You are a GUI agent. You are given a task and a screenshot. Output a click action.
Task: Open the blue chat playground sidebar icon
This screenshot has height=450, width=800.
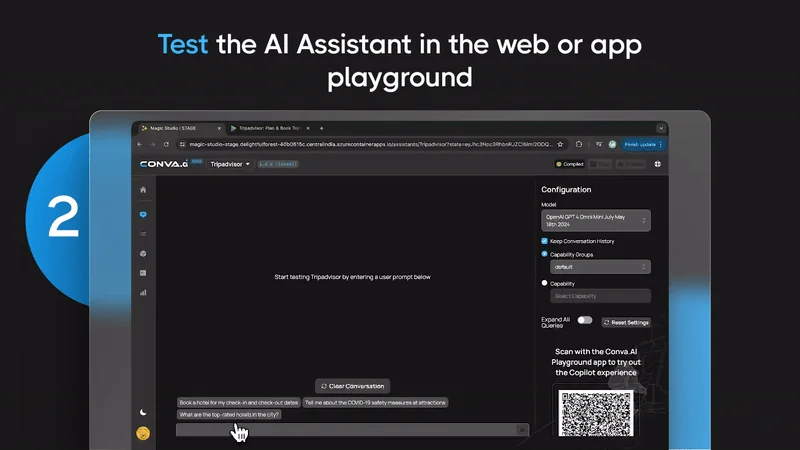[143, 215]
